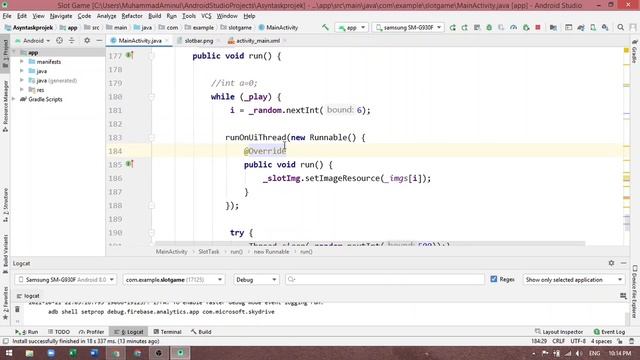The width and height of the screenshot is (640, 360).
Task: Expand Gradle Scripts node
Action: click(x=14, y=99)
